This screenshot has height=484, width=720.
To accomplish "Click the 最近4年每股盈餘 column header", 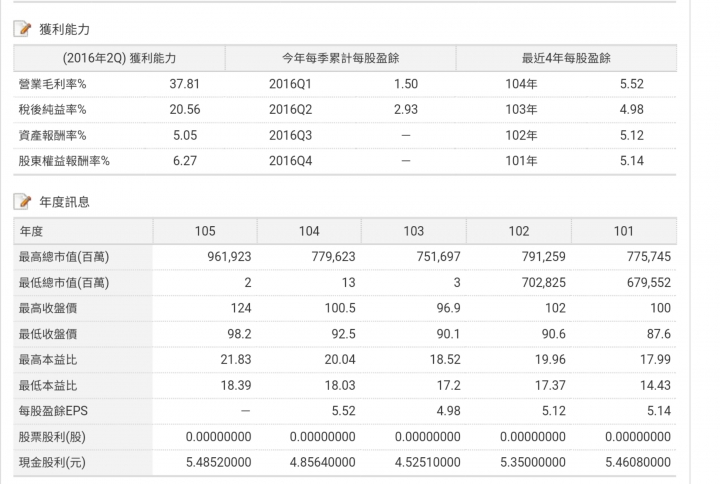I will pos(566,58).
